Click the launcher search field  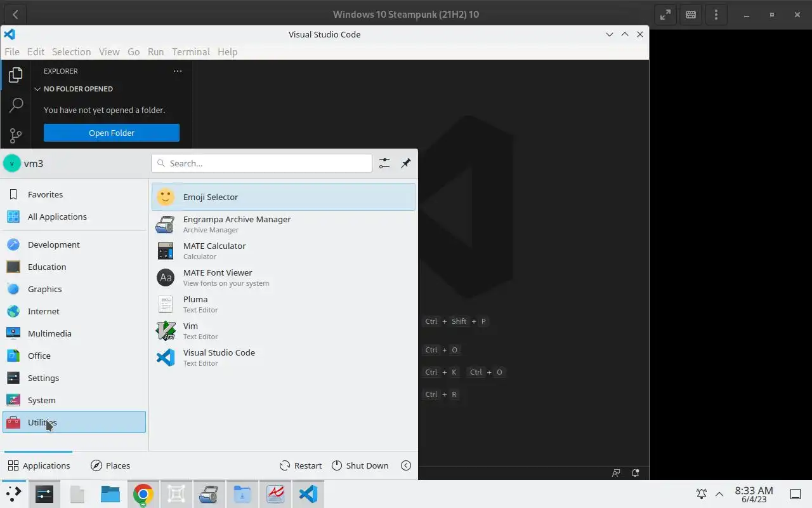261,163
